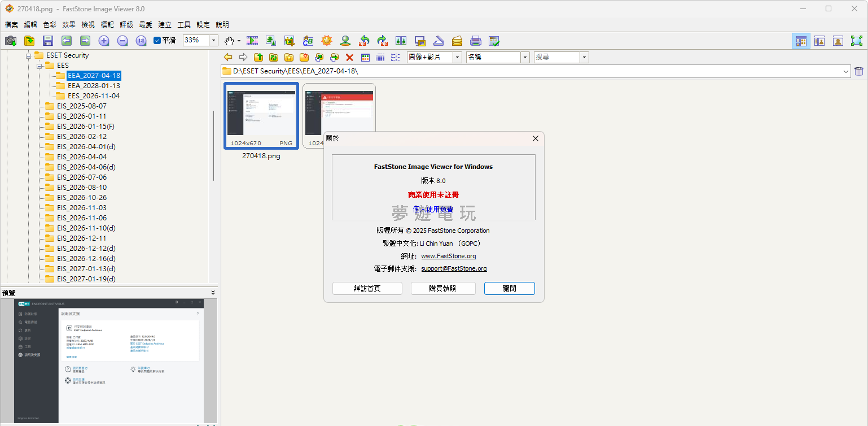The height and width of the screenshot is (426, 868).
Task: Click the Zoom In magnifier icon
Action: (x=104, y=41)
